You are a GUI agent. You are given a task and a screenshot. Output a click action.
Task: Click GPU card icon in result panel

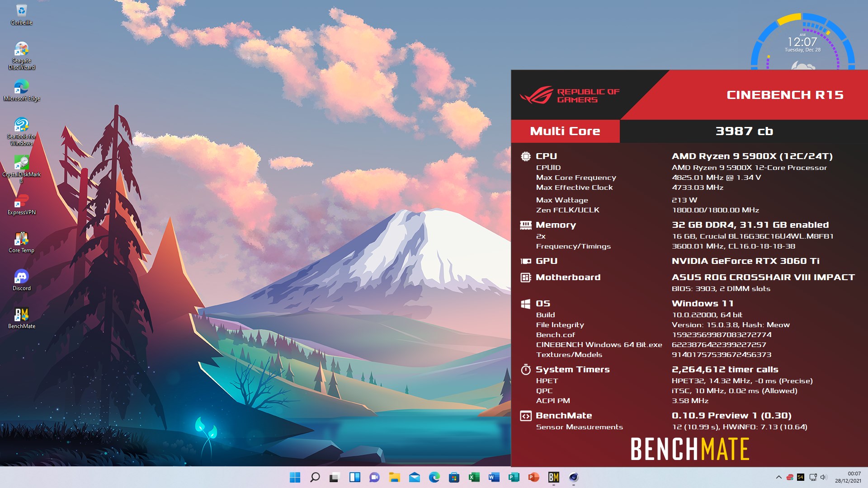(525, 261)
